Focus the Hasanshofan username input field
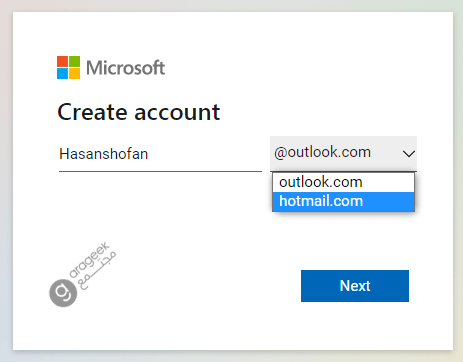 point(160,154)
